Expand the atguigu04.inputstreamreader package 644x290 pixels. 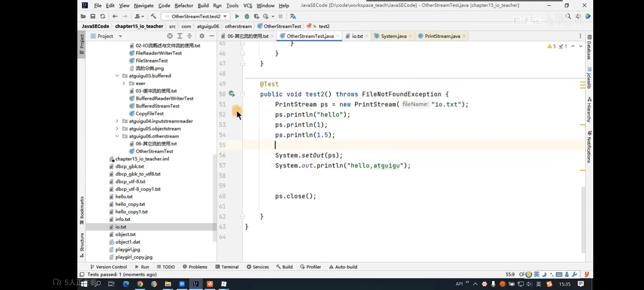(x=117, y=121)
